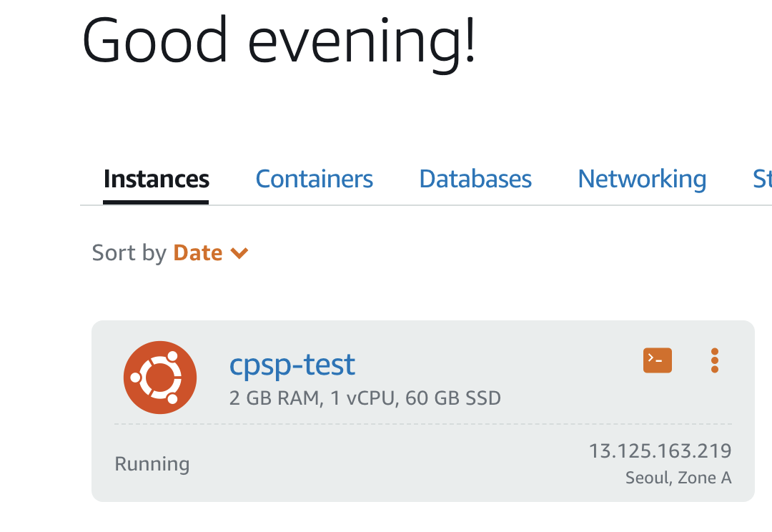The image size is (772, 532).
Task: Click the Ubuntu logo on instance card
Action: (x=160, y=378)
